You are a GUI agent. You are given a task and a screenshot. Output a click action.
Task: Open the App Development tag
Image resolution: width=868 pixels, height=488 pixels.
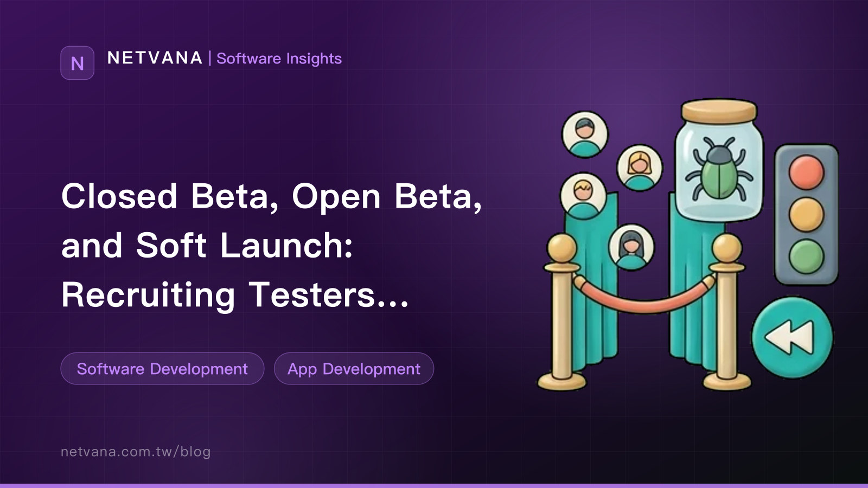[x=354, y=369]
